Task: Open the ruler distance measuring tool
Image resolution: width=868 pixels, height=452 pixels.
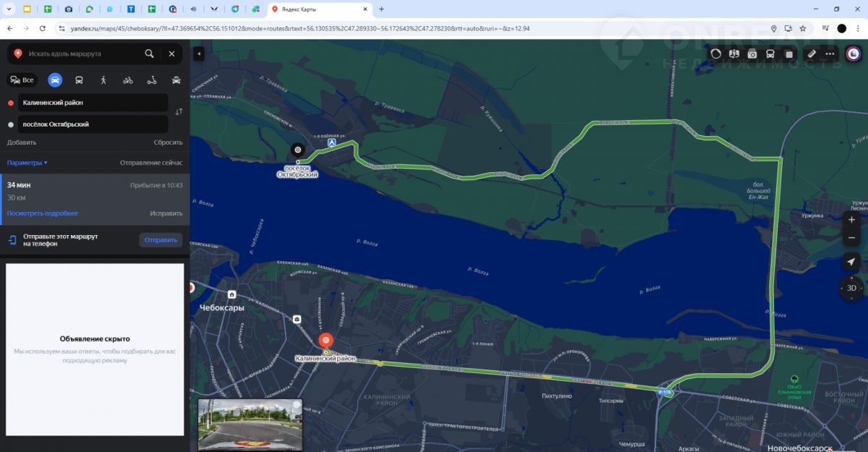Action: coord(812,54)
